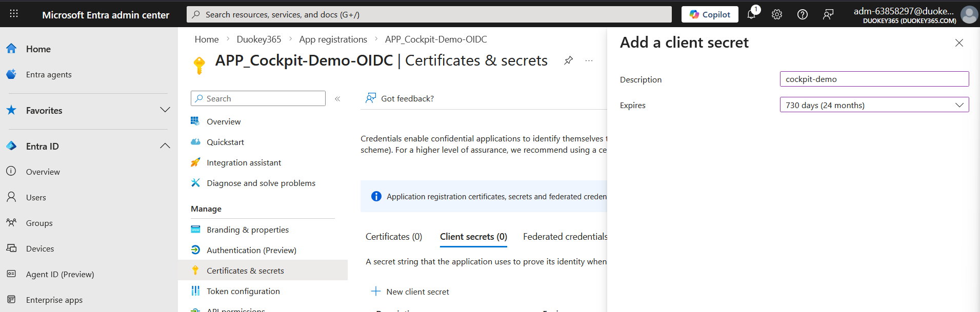Switch to Federated credentials tab
Screen dimensions: 980x312
pos(565,237)
